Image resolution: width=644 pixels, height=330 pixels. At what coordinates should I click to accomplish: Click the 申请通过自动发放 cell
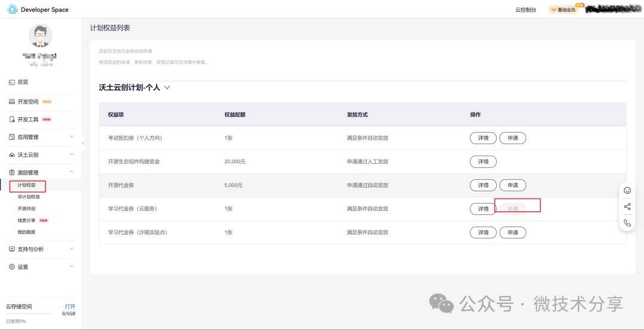point(367,185)
